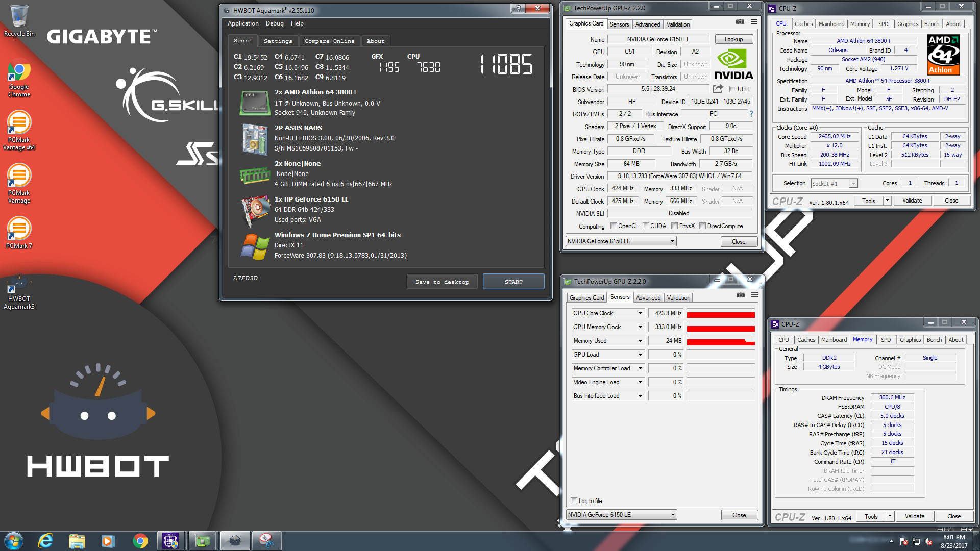980x551 pixels.
Task: Expand the GPU Memory Clock sensor dropdown
Action: [640, 327]
